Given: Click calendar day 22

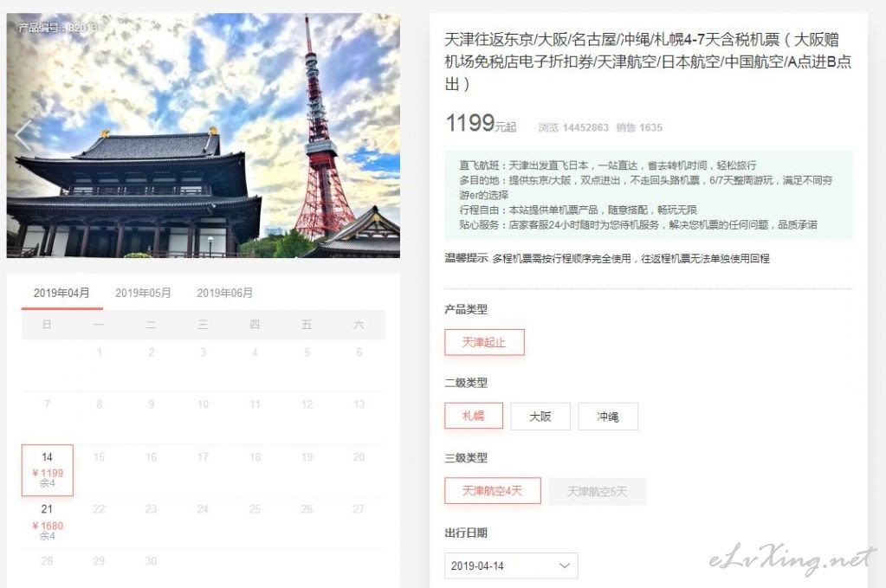Looking at the screenshot, I should click(x=99, y=509).
